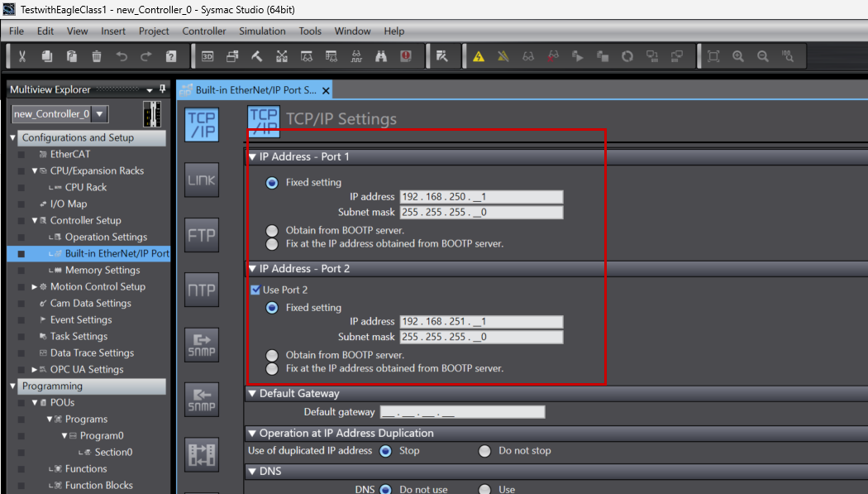The image size is (868, 494).
Task: Select Port 1 Fix at BOOTP-obtained IP address
Action: pyautogui.click(x=272, y=244)
